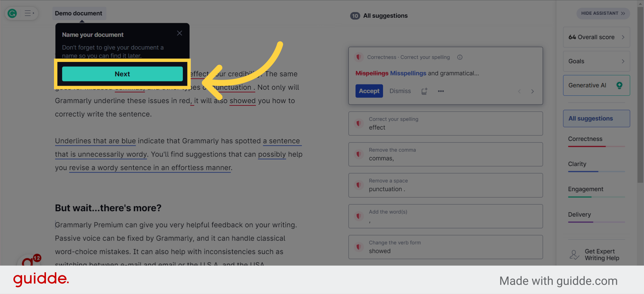The height and width of the screenshot is (294, 644).
Task: Open the 'showed' change verb form suggestion
Action: [445, 247]
